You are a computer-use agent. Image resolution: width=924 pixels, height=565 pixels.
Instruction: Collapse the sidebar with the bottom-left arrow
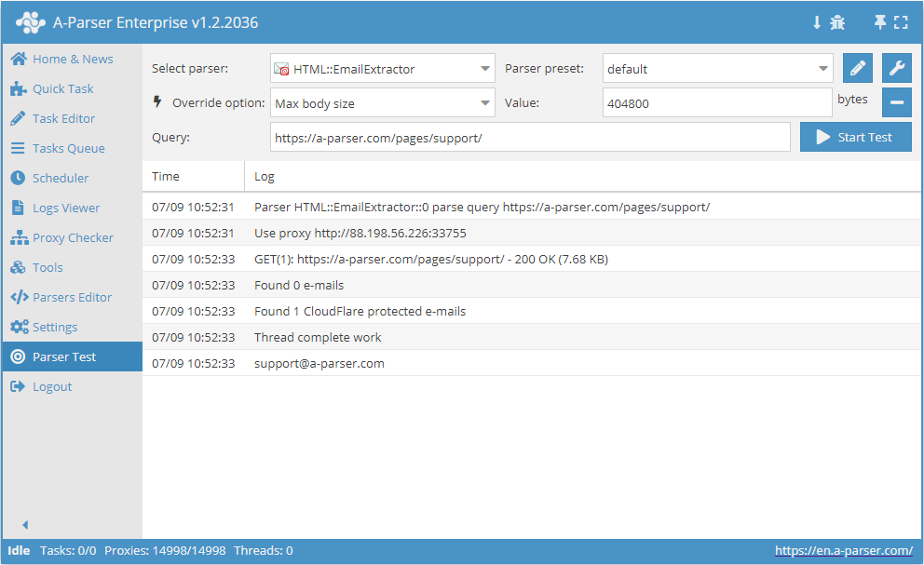24,524
